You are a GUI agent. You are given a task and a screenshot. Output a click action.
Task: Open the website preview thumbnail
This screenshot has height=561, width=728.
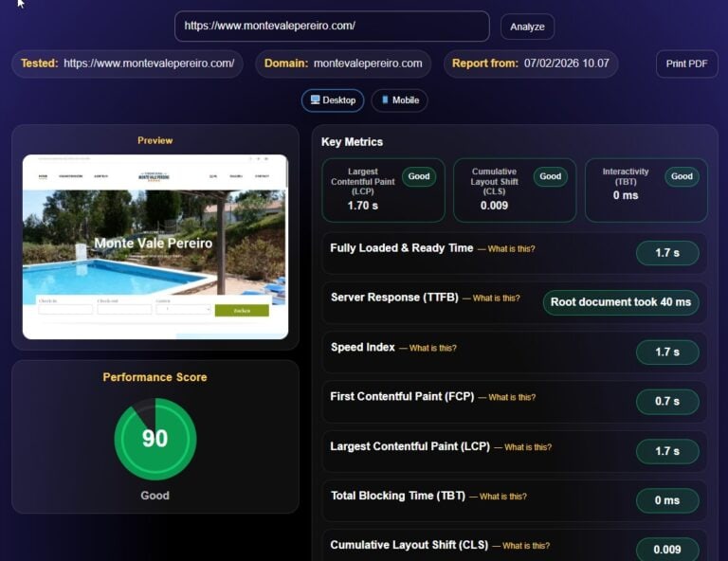(x=155, y=246)
